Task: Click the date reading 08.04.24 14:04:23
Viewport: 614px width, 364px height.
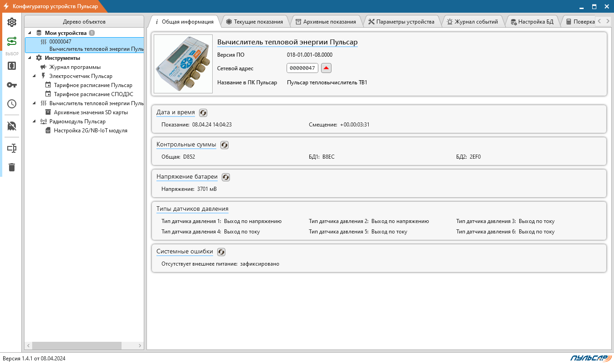Action: tap(212, 125)
